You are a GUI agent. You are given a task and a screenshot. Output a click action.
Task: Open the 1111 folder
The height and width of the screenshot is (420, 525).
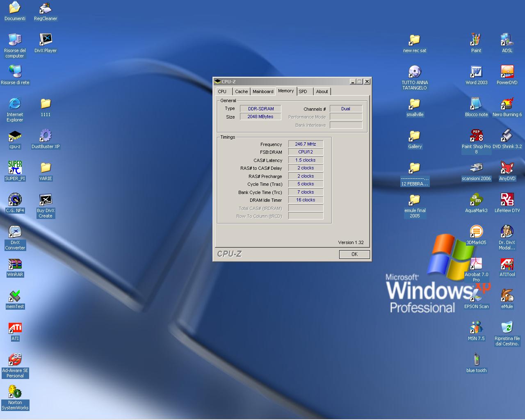tap(46, 107)
